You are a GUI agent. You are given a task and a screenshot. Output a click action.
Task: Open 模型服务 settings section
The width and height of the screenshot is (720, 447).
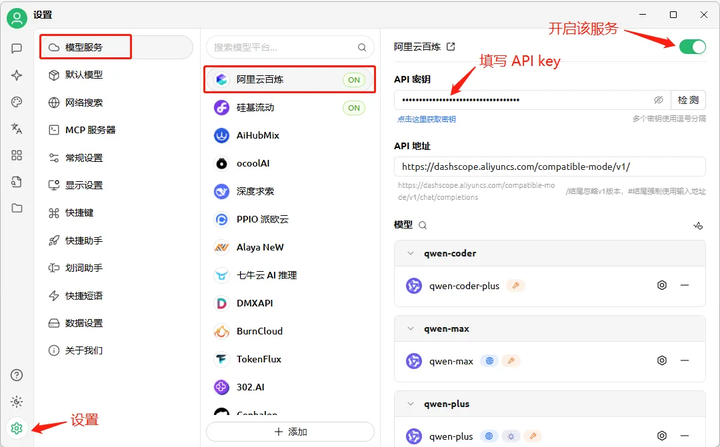point(117,47)
